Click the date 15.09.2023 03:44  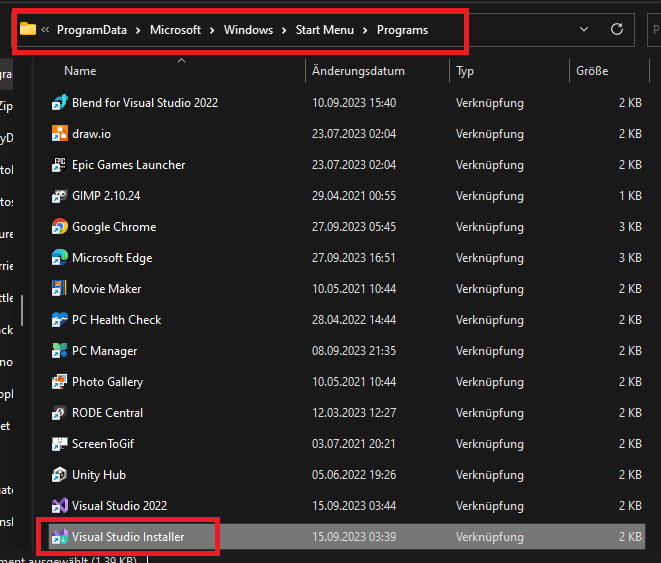354,506
